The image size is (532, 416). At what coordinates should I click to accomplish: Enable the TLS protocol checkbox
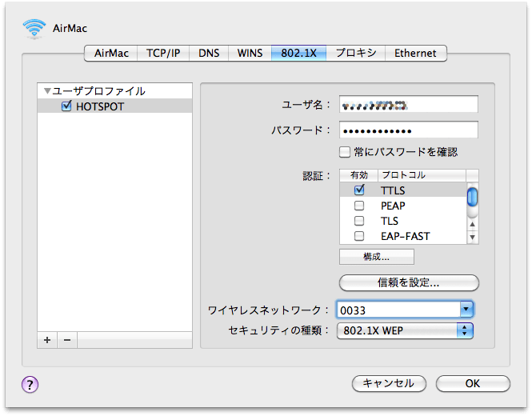pyautogui.click(x=359, y=221)
